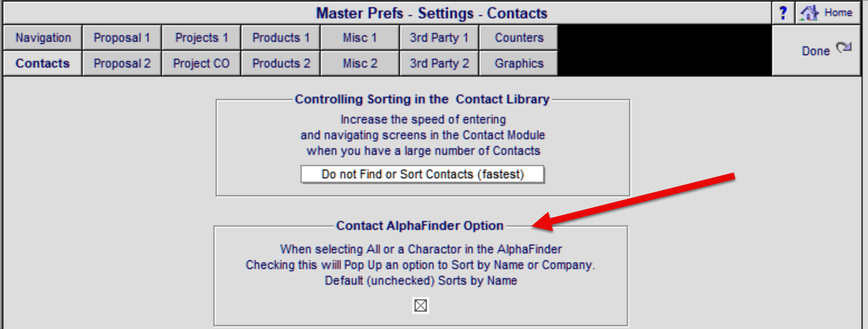Select the 3rd Party 1 tab

(439, 38)
